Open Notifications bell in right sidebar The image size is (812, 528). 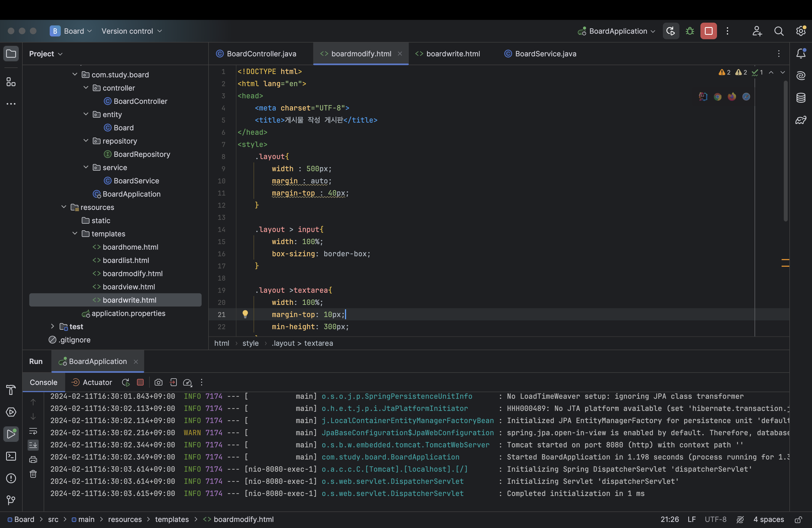[x=801, y=54]
